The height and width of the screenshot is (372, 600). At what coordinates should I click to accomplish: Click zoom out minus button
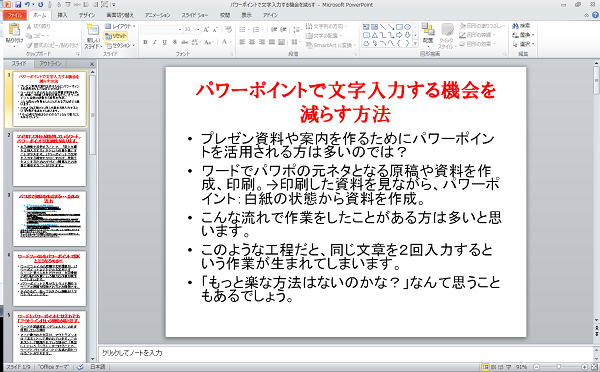coord(536,367)
